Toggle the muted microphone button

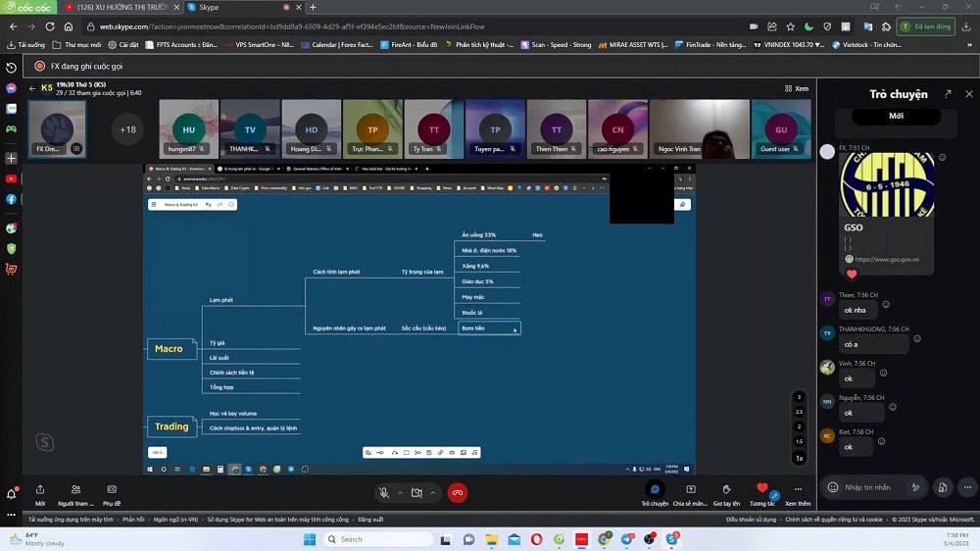pos(384,493)
